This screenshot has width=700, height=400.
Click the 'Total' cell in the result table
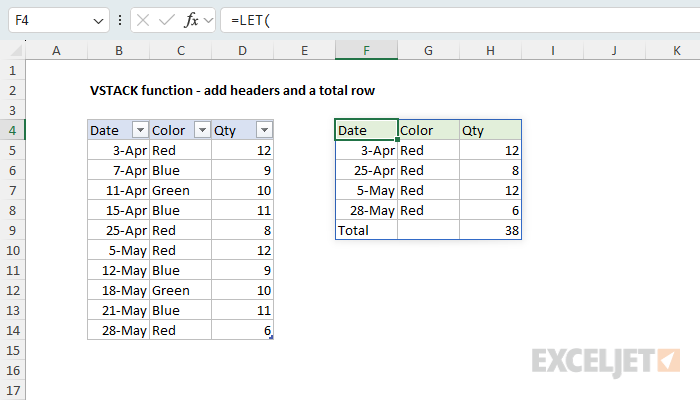tap(367, 230)
